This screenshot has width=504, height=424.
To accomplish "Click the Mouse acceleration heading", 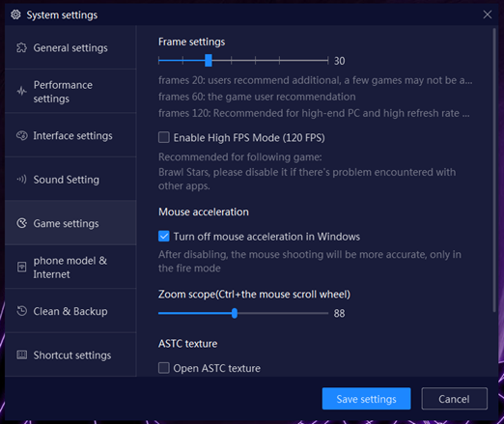I will [x=204, y=212].
